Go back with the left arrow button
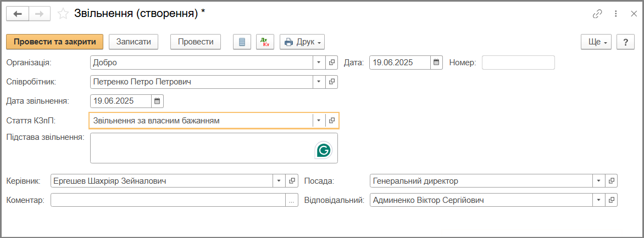 coord(17,14)
